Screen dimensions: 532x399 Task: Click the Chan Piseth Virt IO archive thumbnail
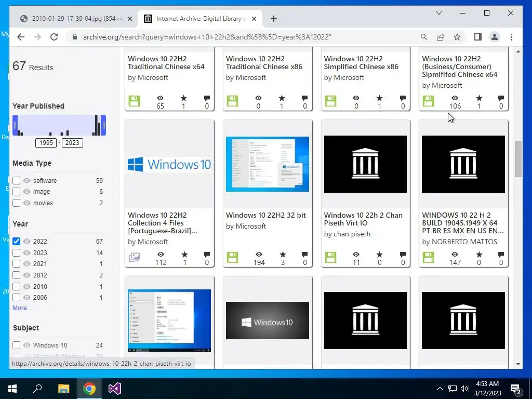pyautogui.click(x=365, y=164)
